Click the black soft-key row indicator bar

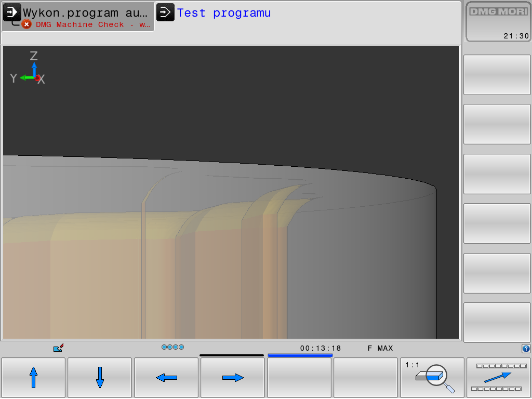click(x=232, y=355)
